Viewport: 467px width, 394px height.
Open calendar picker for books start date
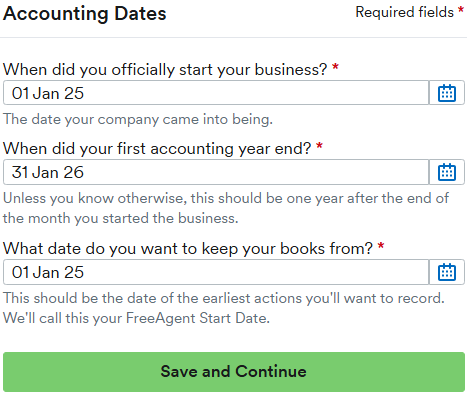pyautogui.click(x=447, y=272)
